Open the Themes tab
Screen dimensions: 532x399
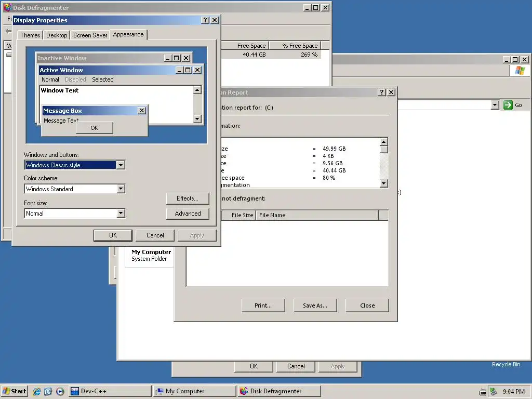coord(30,35)
